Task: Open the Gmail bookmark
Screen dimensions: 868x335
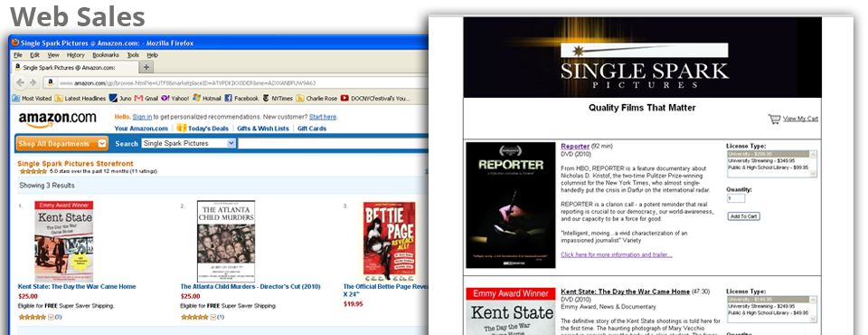Action: [146, 98]
